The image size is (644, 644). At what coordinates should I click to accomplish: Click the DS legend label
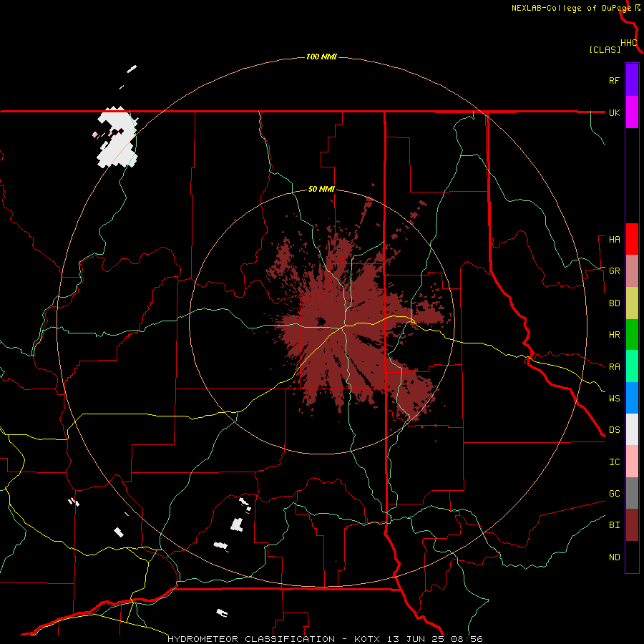point(614,430)
